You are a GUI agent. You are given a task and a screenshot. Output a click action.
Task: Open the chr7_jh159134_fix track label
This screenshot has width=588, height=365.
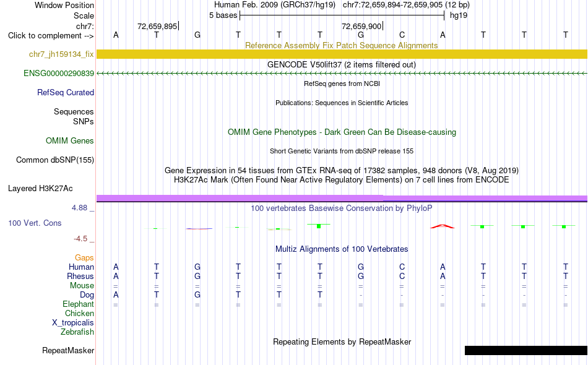click(61, 54)
